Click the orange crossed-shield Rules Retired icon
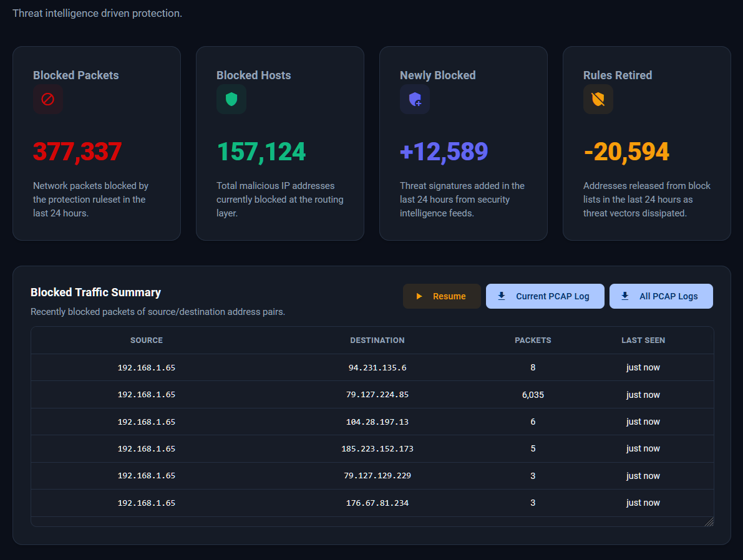Viewport: 743px width, 560px height. (x=598, y=99)
